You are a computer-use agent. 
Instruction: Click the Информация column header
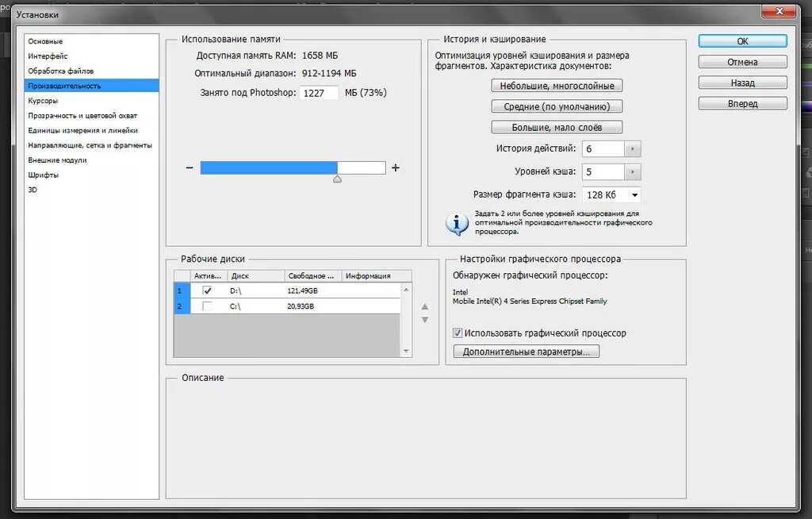click(x=377, y=276)
